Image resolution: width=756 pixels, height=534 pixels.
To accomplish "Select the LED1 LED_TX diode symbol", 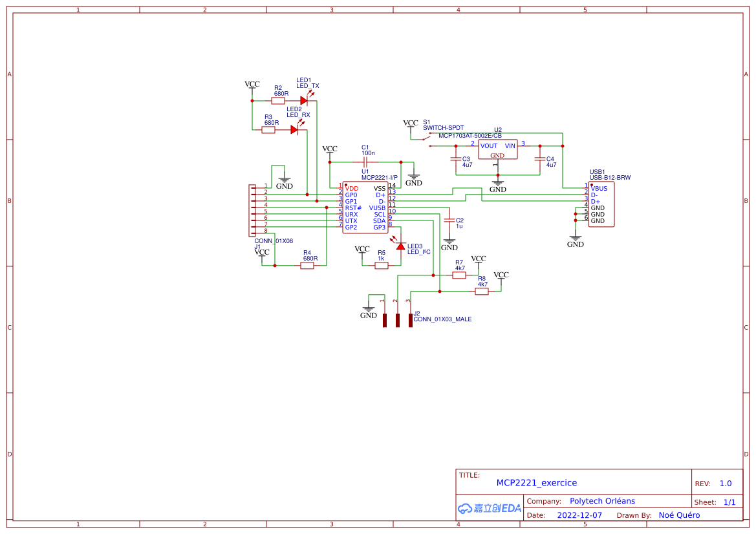I will click(x=304, y=100).
